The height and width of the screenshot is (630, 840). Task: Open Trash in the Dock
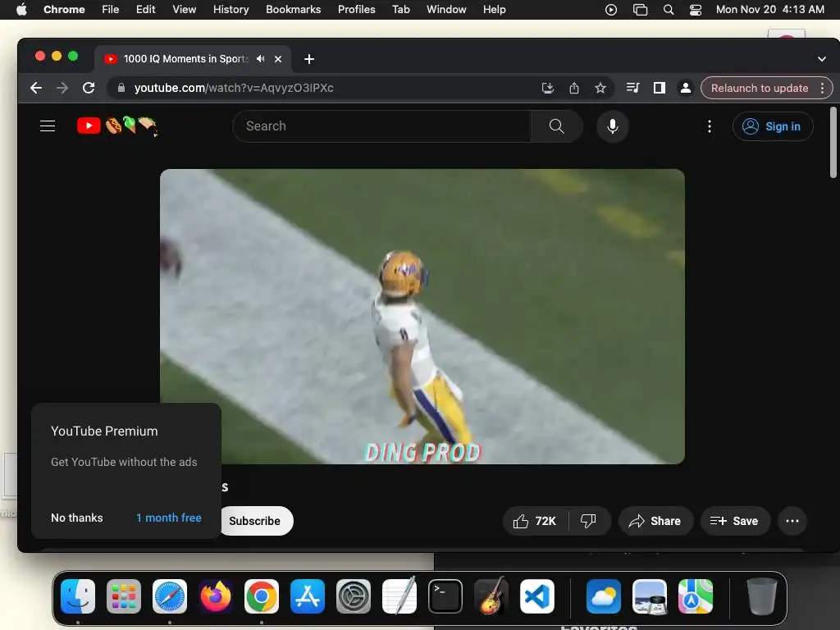coord(762,596)
